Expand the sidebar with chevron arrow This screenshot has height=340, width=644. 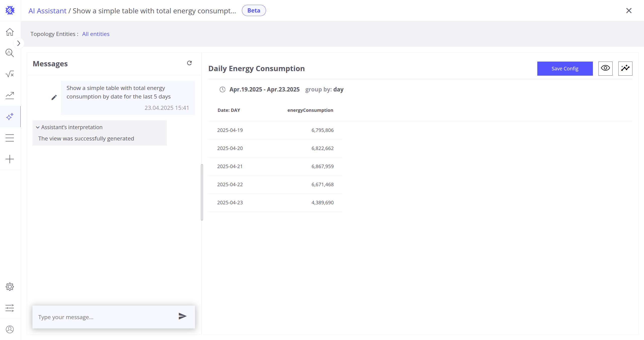(19, 43)
